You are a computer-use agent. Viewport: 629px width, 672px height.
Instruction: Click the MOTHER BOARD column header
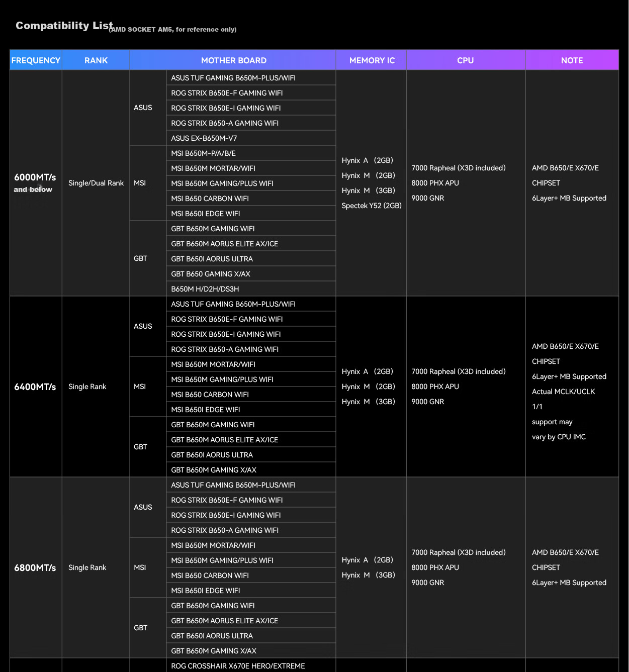pyautogui.click(x=233, y=60)
